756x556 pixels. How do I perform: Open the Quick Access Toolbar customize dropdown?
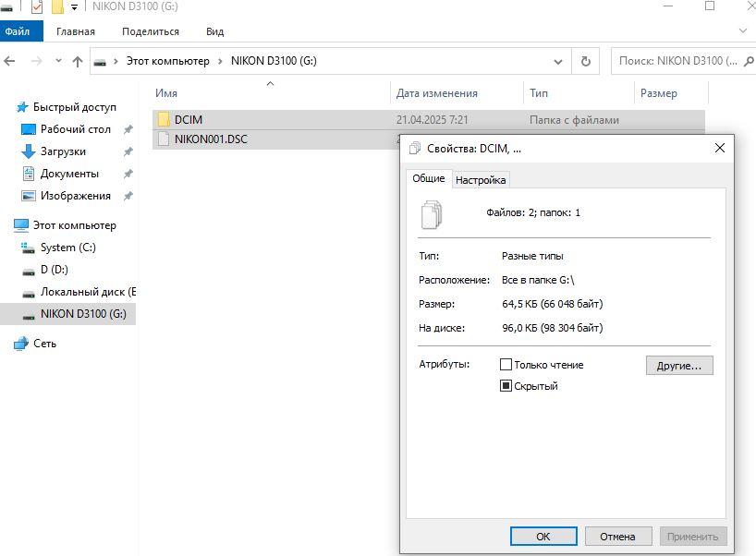point(74,7)
